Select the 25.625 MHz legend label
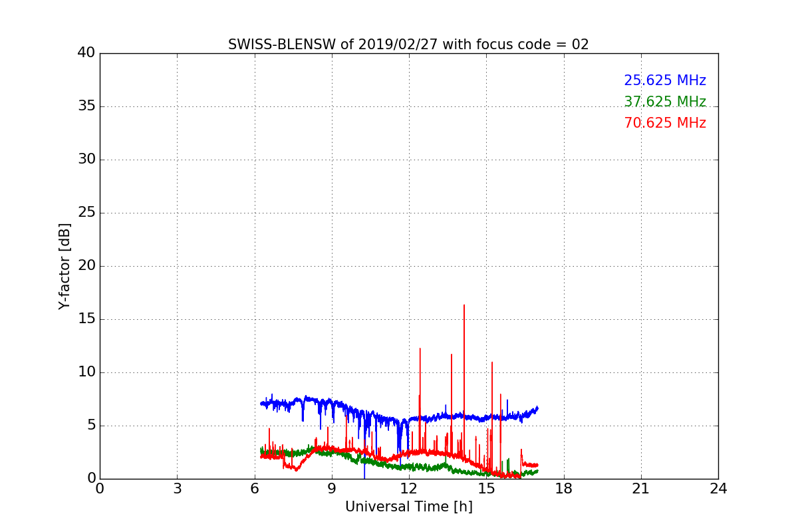Screen dimensions: 798x532 (665, 80)
